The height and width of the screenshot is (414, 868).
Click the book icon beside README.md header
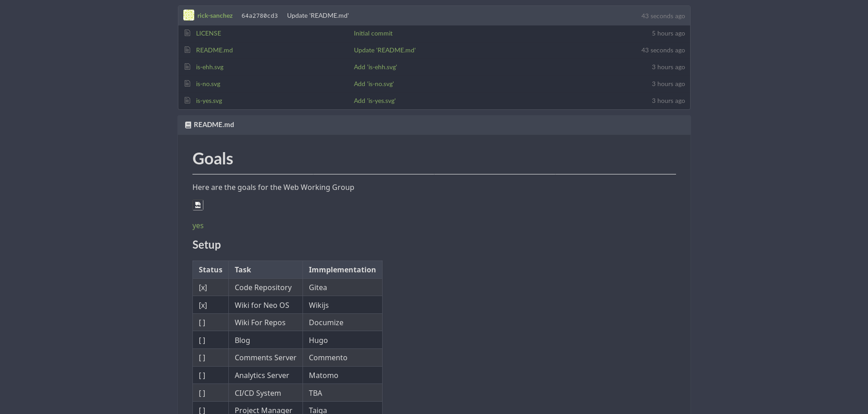click(x=188, y=125)
